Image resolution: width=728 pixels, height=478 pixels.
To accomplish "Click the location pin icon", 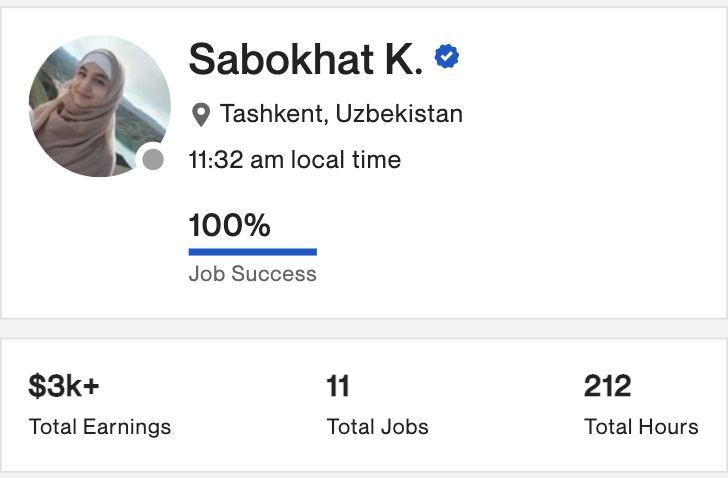I will point(200,115).
